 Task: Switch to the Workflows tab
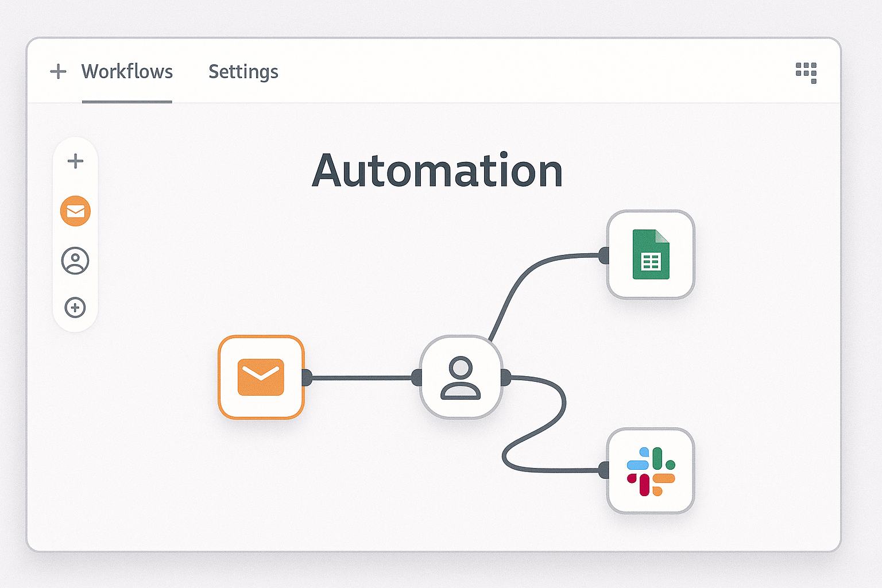tap(127, 72)
